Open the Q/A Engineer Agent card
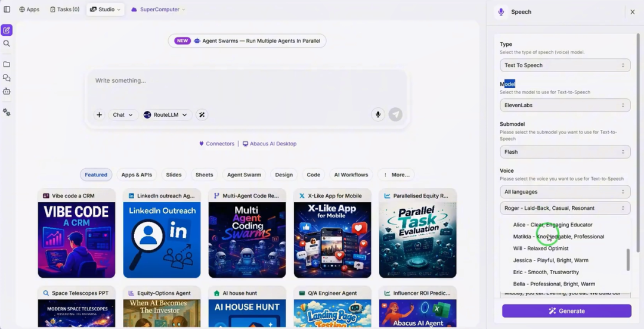Screen dimensions: 644x329 tap(332, 307)
